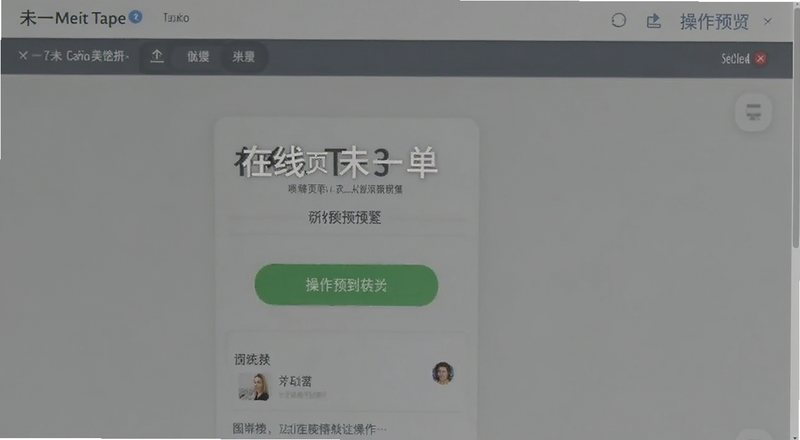Click the blue badge icon beside the title
The image size is (800, 440).
[135, 17]
